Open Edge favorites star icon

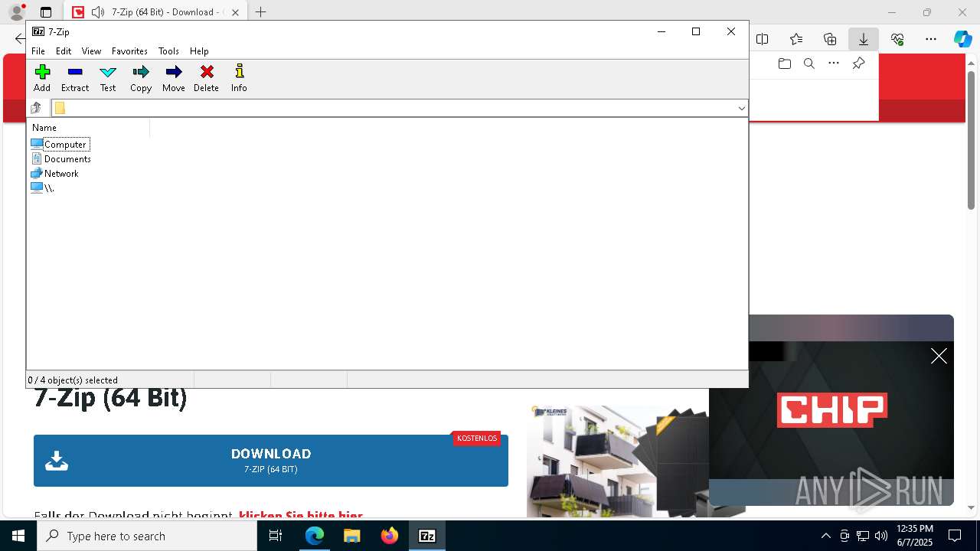pos(796,39)
